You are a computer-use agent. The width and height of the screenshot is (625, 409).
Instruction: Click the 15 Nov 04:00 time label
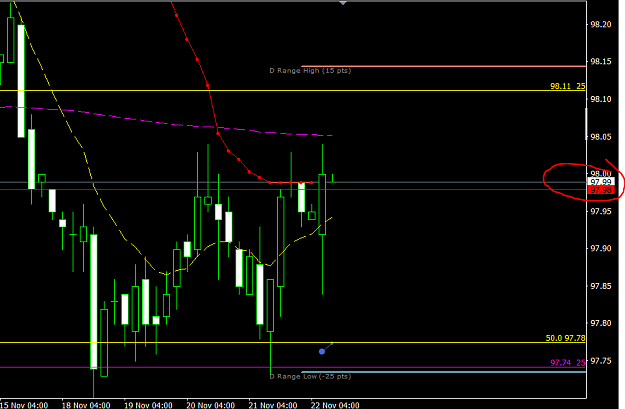[x=24, y=405]
